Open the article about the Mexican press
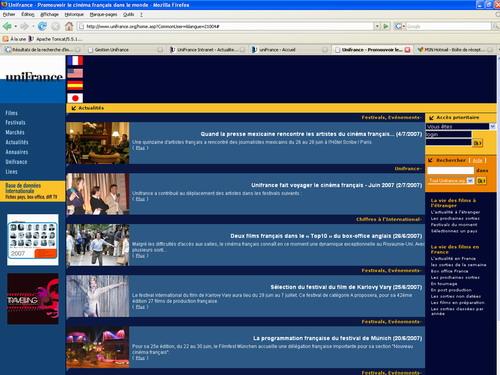Viewport: 500px width, 375px height. (x=311, y=134)
